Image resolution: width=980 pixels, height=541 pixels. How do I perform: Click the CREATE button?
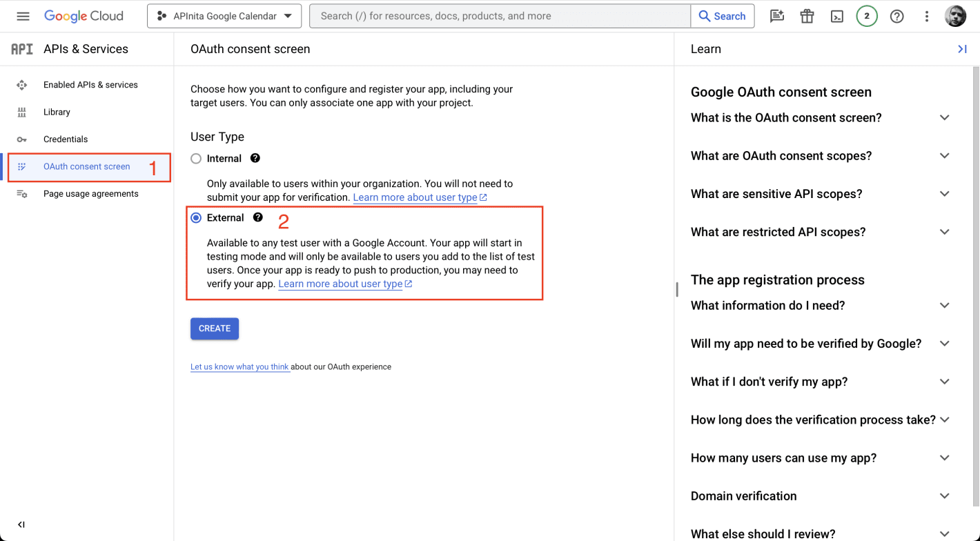[x=214, y=328]
